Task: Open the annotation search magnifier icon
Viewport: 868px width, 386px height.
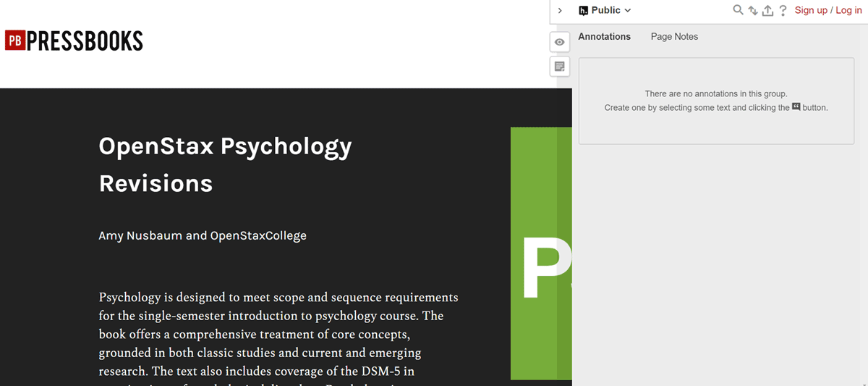Action: pyautogui.click(x=738, y=10)
